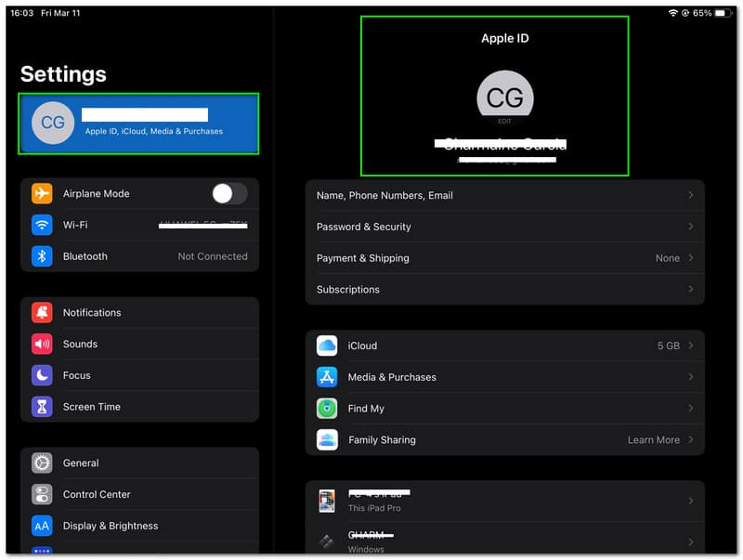Expand Find My chevron

(x=691, y=409)
